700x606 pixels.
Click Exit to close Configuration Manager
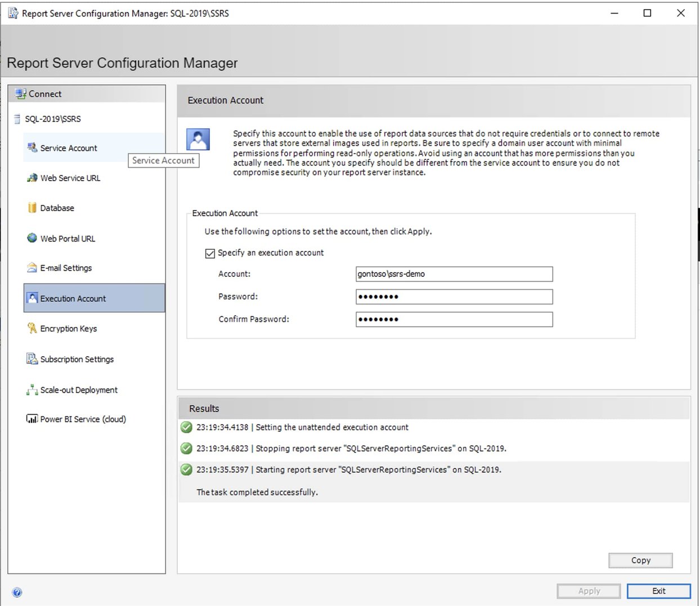pyautogui.click(x=658, y=591)
